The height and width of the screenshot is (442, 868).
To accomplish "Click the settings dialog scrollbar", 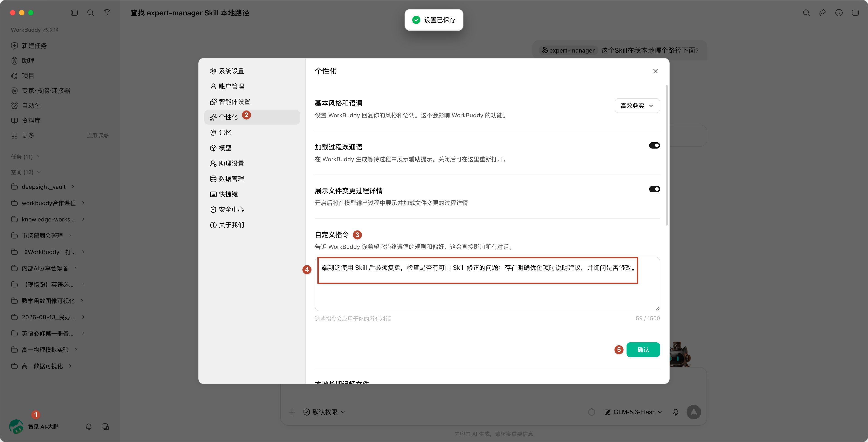I will (x=666, y=155).
